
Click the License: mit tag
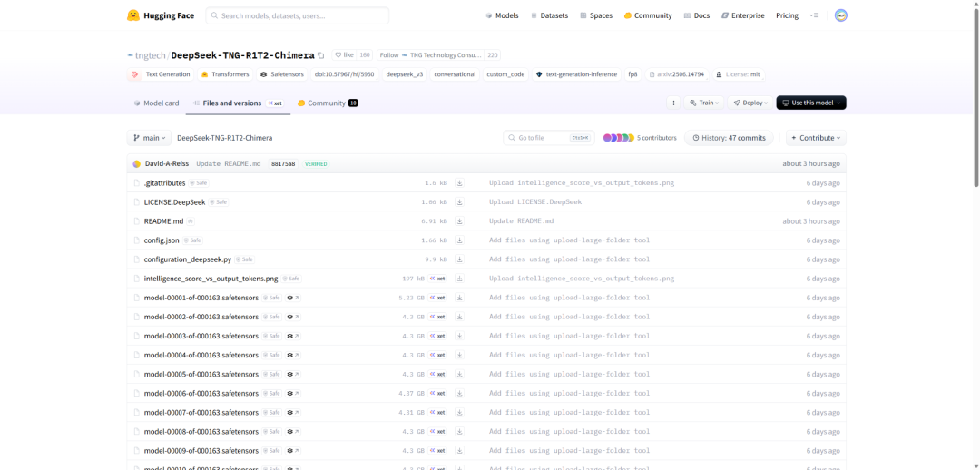tap(739, 74)
